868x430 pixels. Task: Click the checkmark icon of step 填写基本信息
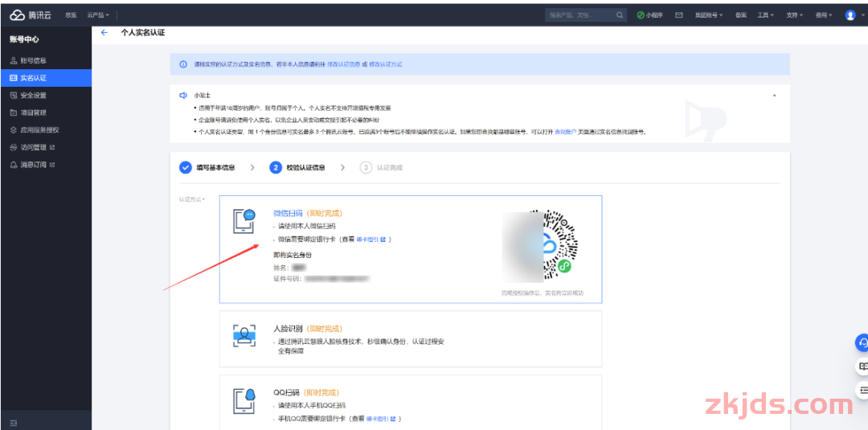[185, 167]
